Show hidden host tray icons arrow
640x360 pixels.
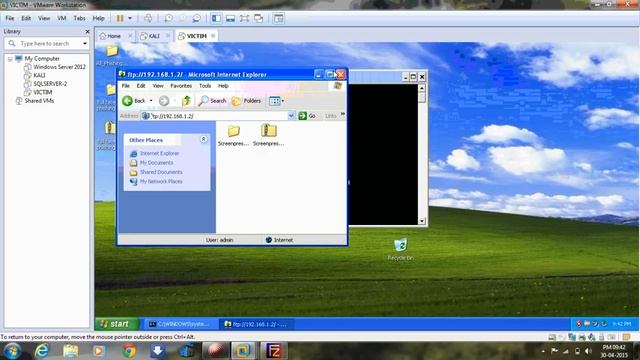(543, 351)
